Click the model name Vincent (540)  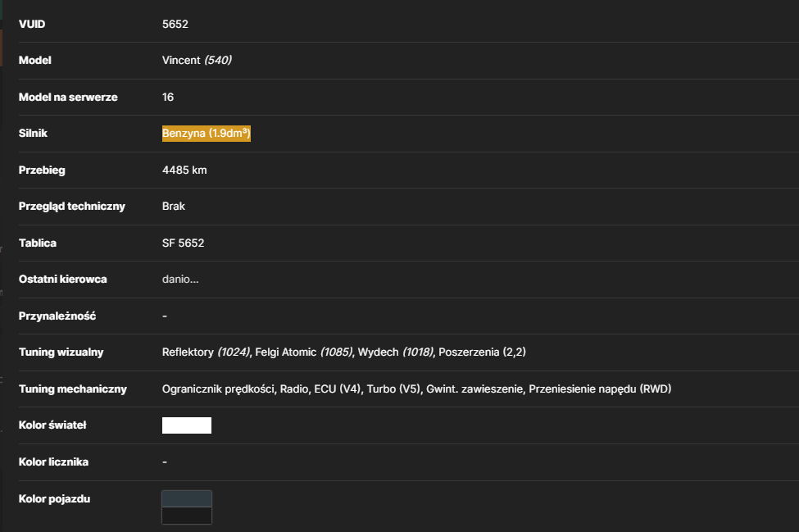[197, 60]
